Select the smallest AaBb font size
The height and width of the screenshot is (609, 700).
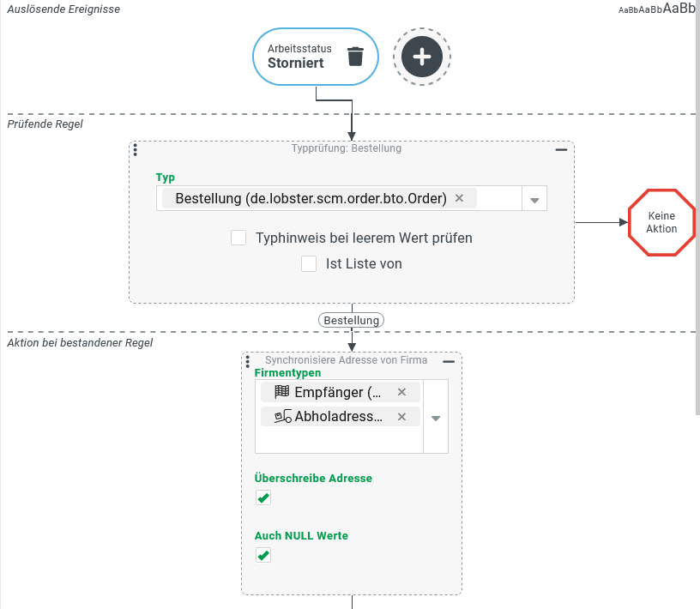click(x=629, y=10)
